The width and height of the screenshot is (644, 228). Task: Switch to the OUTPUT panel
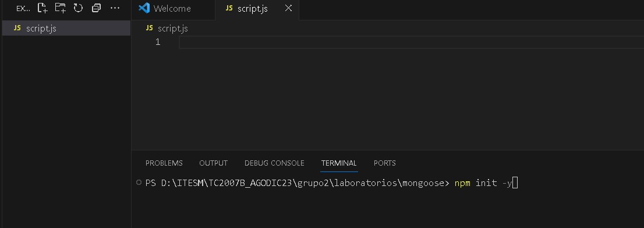[213, 163]
